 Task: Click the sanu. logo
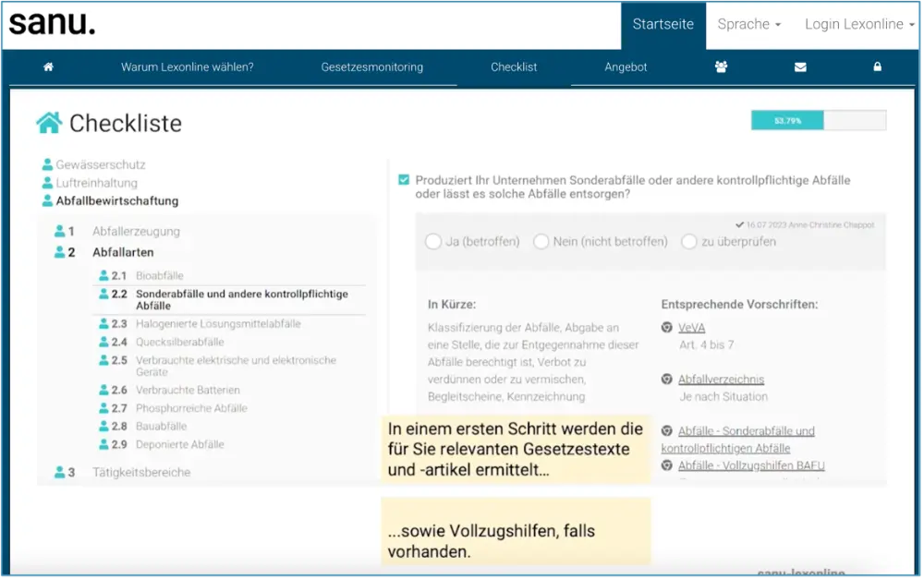click(52, 24)
